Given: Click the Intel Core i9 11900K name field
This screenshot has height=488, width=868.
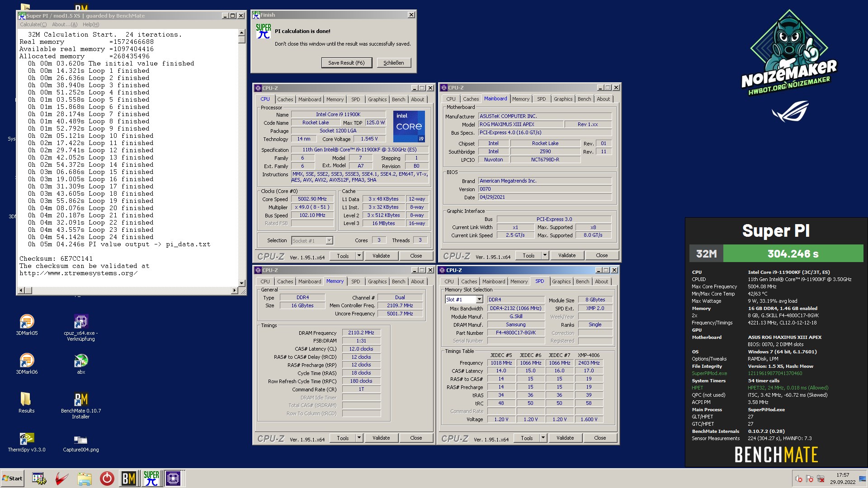Looking at the screenshot, I should click(x=338, y=115).
